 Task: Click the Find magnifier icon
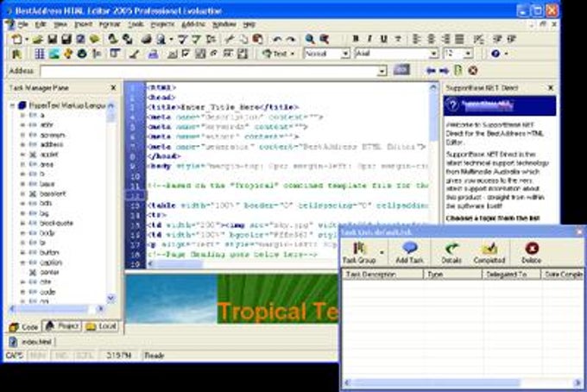(310, 39)
